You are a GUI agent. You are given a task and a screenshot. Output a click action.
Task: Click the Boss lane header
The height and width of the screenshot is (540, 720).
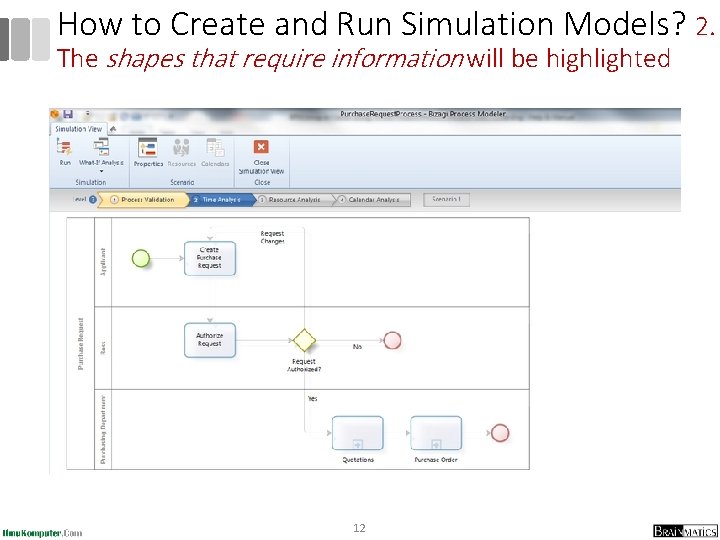click(x=103, y=348)
